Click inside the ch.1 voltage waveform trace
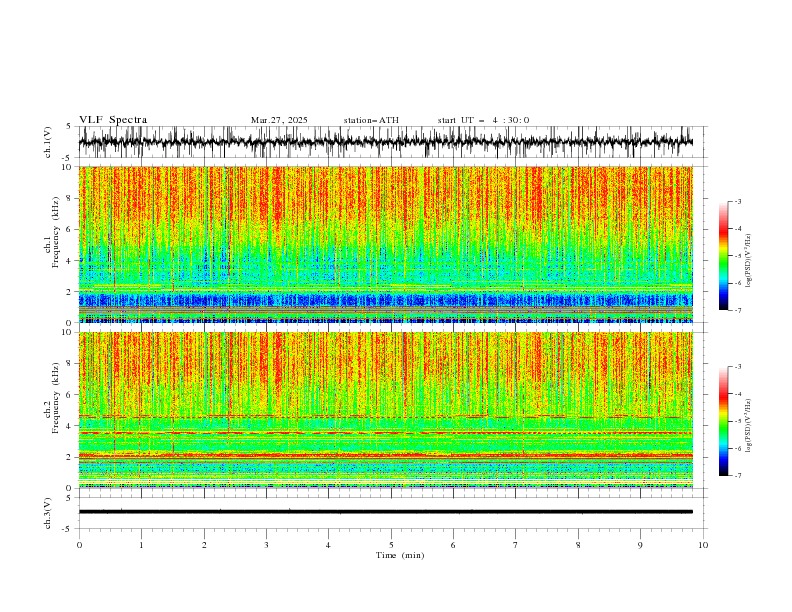This screenshot has height=612, width=792. tap(386, 142)
